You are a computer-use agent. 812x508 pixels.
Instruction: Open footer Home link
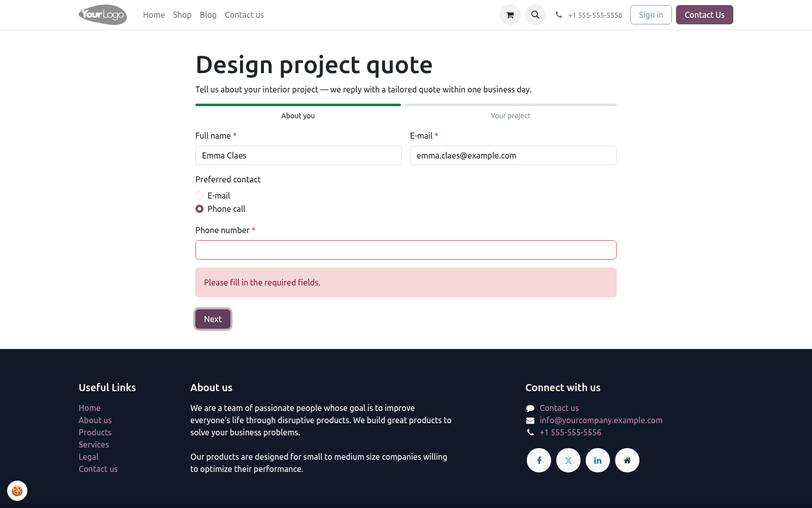pos(89,408)
